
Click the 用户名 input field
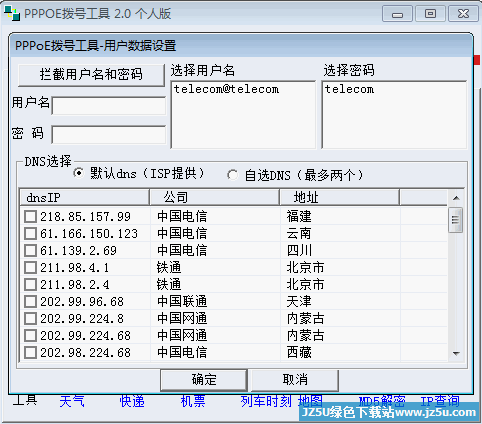tap(109, 106)
